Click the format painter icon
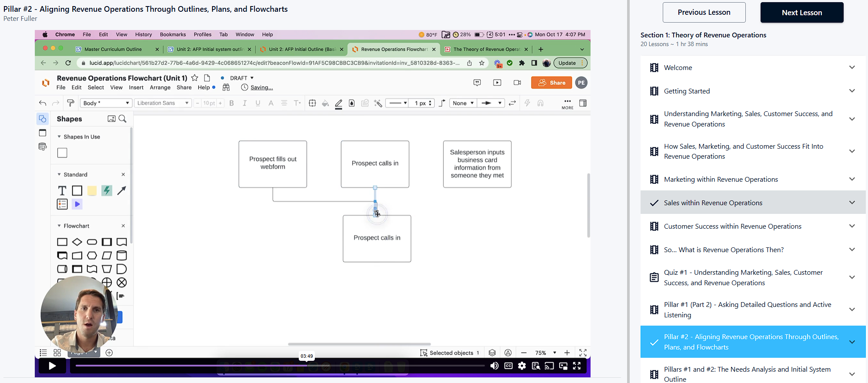This screenshot has width=868, height=383. tap(70, 103)
